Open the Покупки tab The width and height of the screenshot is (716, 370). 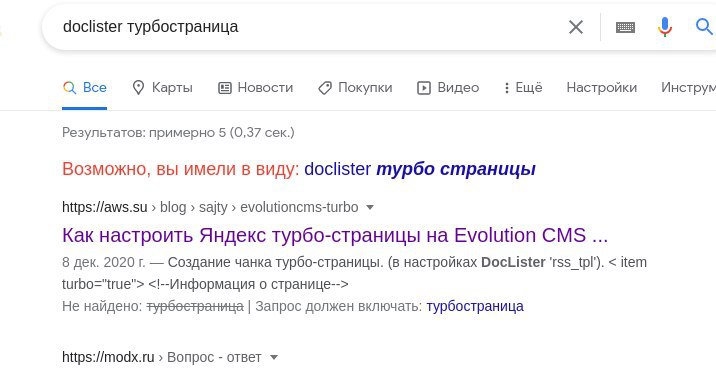[x=355, y=88]
